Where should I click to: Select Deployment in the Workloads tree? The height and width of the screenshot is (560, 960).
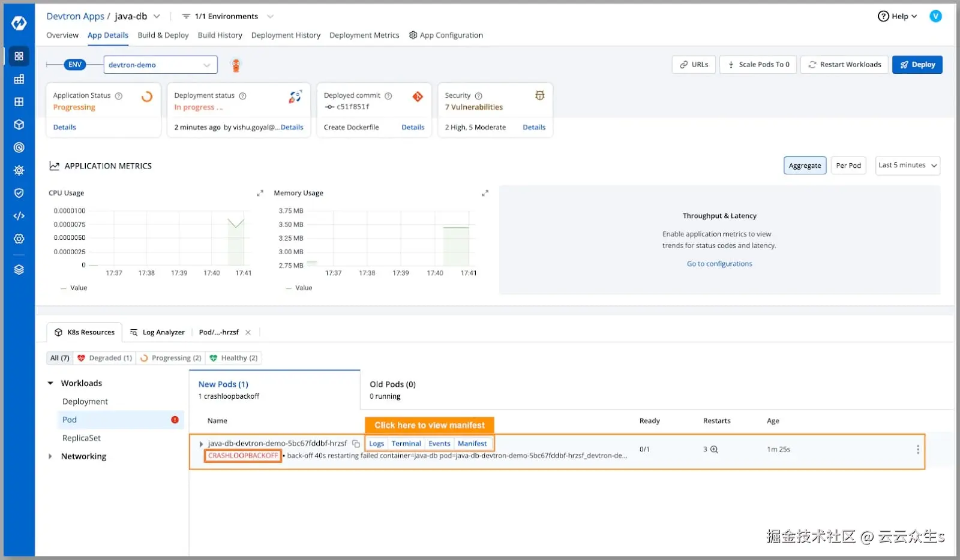pyautogui.click(x=85, y=402)
